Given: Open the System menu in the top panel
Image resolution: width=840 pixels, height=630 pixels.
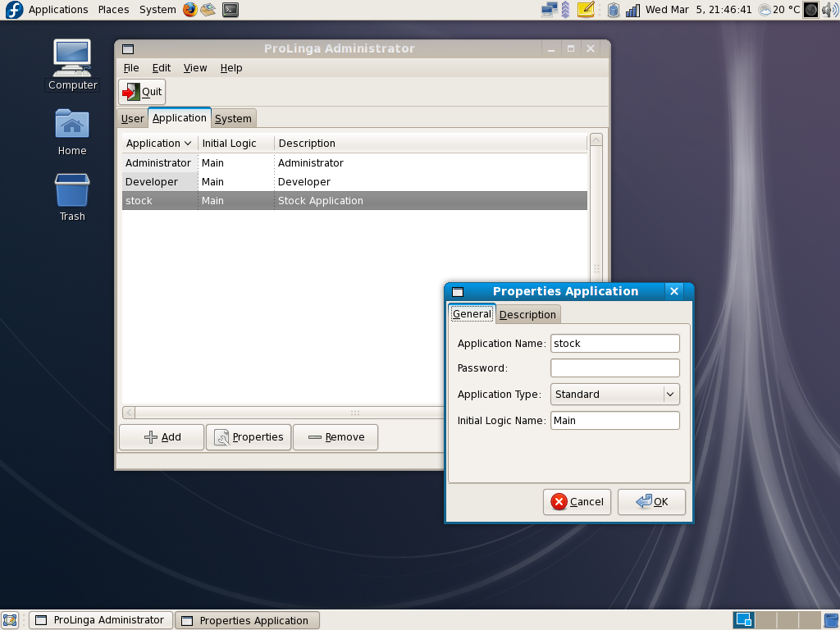Looking at the screenshot, I should pos(157,10).
